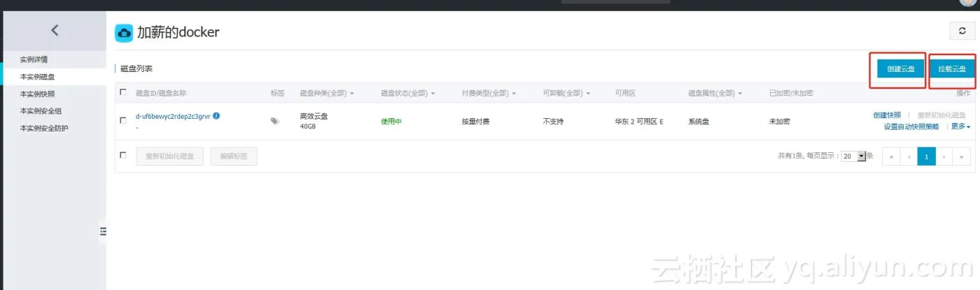Expand the 更多 actions dropdown
Viewport: 980px width, 290px height.
tap(960, 126)
